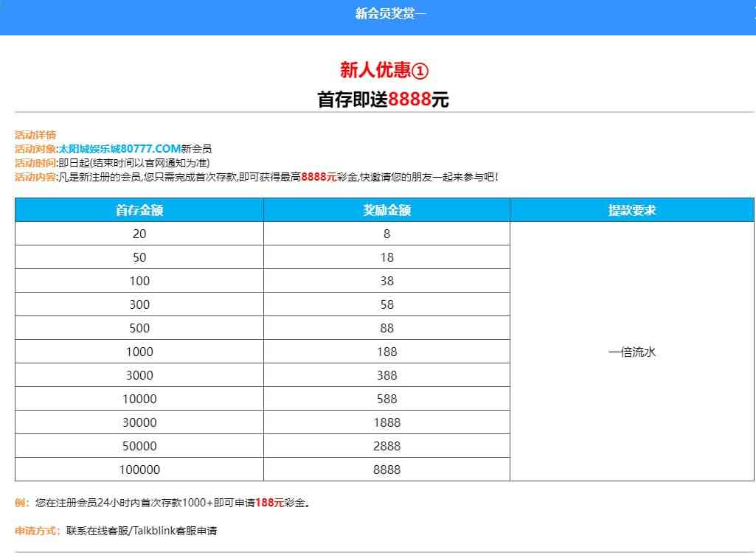The height and width of the screenshot is (558, 756).
Task: Click the 活动详情 label
Action: (x=35, y=135)
